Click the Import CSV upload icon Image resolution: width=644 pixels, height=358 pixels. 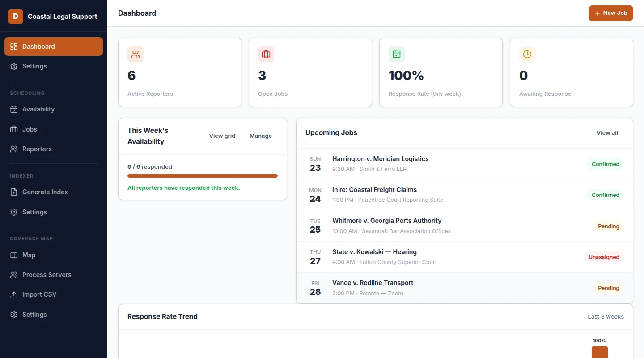click(x=14, y=294)
